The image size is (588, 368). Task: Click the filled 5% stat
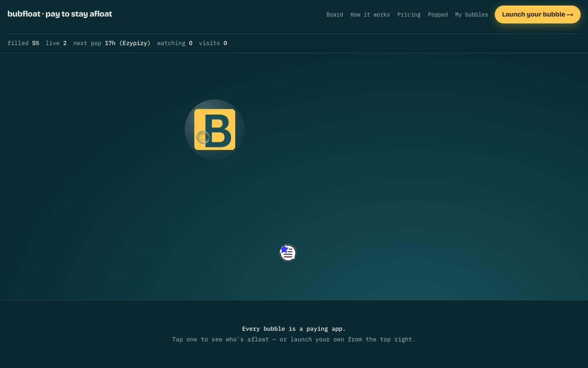[x=23, y=43]
